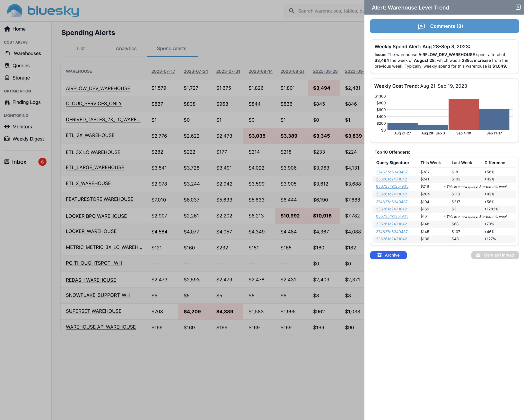Click the red Sep 4-10 chart bar
Image resolution: width=524 pixels, height=420 pixels.
[463, 114]
